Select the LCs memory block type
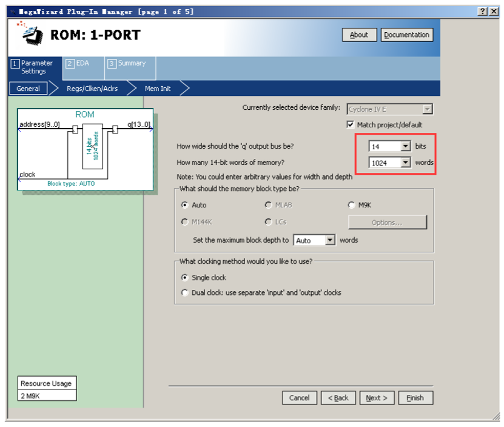Viewport: 504px width, 427px height. click(x=269, y=222)
